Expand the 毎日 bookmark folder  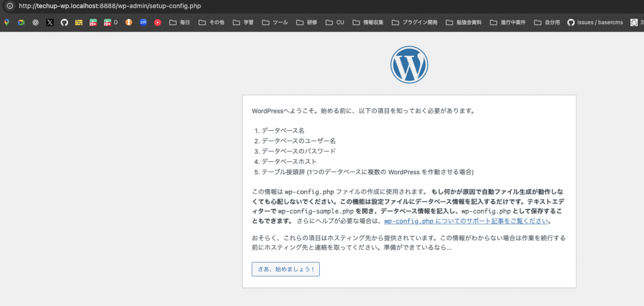click(x=180, y=23)
